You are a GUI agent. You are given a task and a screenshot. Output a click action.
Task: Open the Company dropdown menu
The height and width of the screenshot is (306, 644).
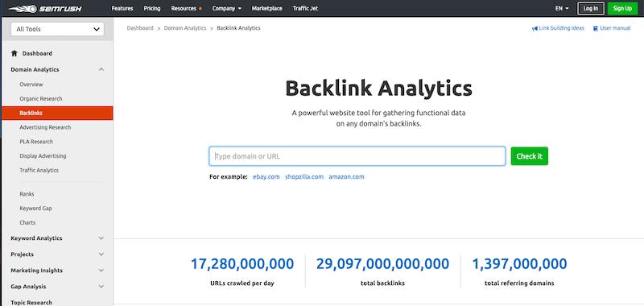click(227, 8)
